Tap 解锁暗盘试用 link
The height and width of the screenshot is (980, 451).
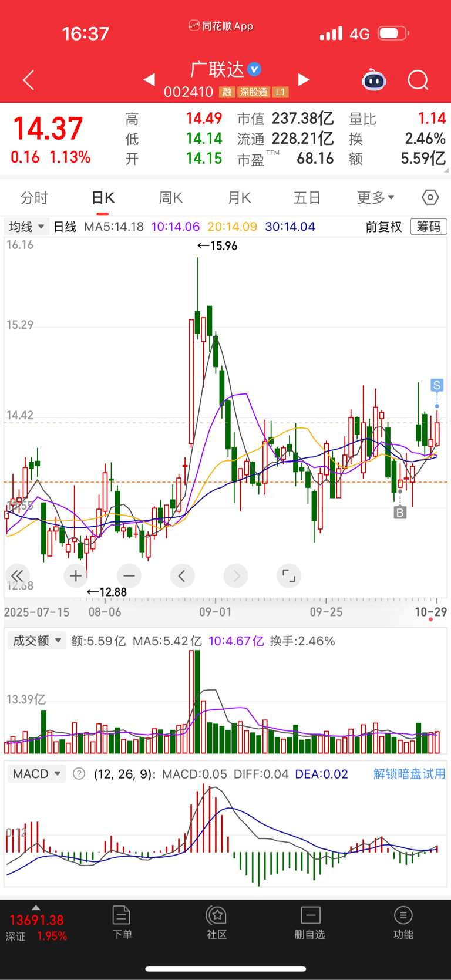(409, 774)
